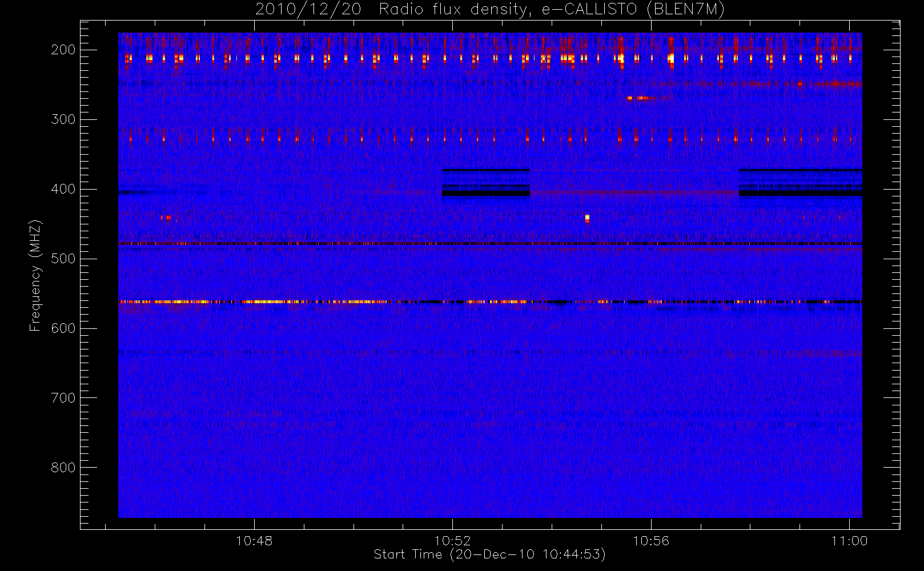Click the 10:56 time tick label
924x571 pixels.
[x=651, y=541]
